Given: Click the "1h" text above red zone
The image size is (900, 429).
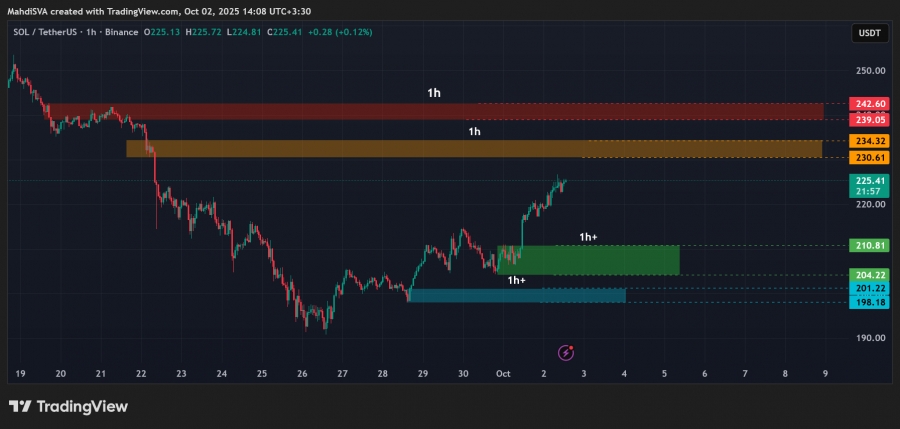Looking at the screenshot, I should click(x=433, y=93).
